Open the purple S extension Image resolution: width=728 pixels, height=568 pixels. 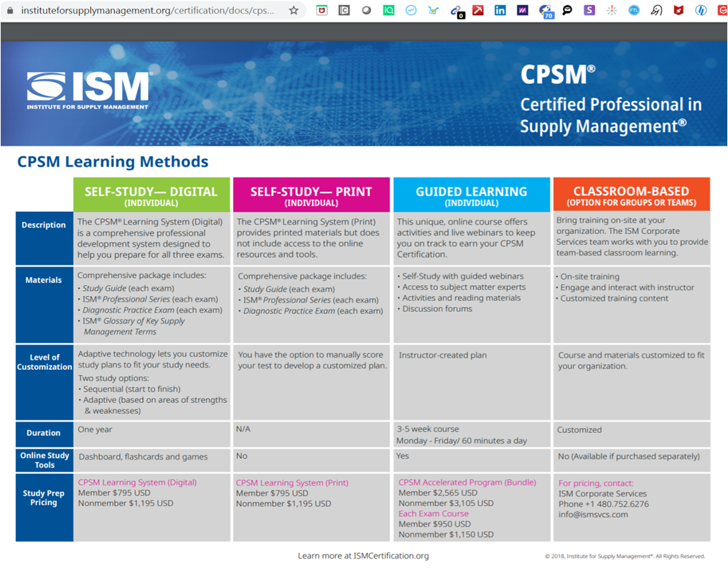coord(589,10)
